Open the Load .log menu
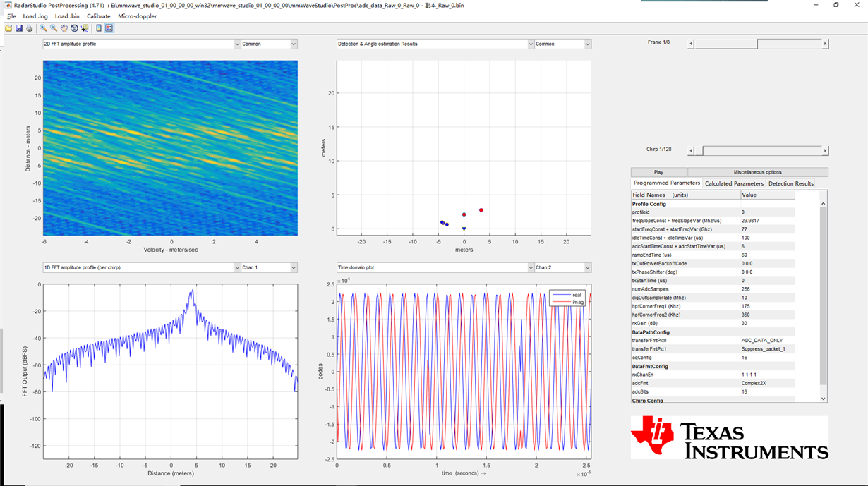Viewport: 868px width, 486px height. click(35, 16)
